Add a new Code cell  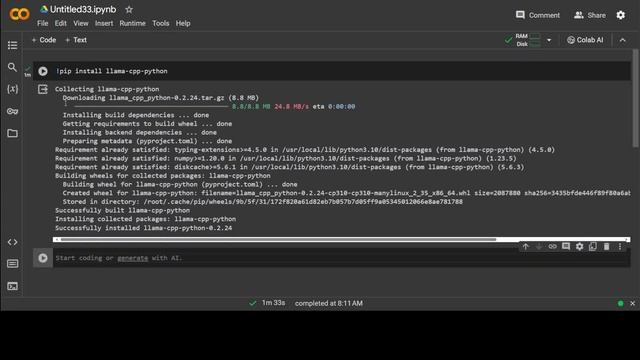[44, 40]
